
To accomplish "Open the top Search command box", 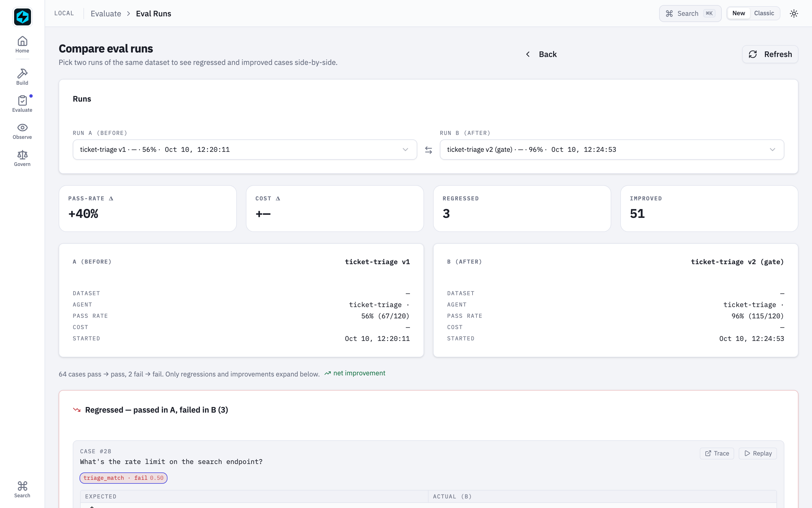I will pyautogui.click(x=690, y=14).
